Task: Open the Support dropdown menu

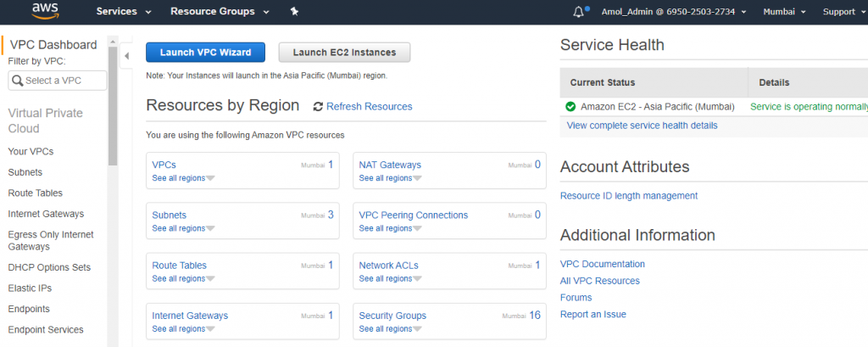Action: tap(845, 12)
